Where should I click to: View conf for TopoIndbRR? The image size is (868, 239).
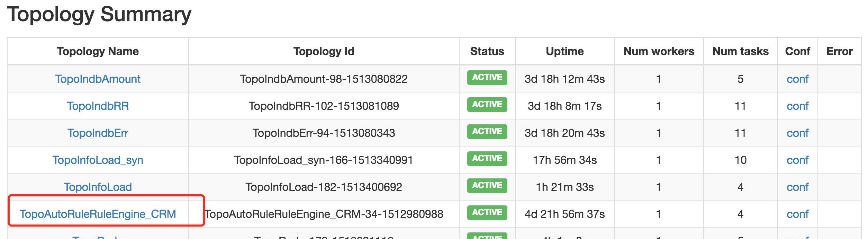tap(797, 106)
